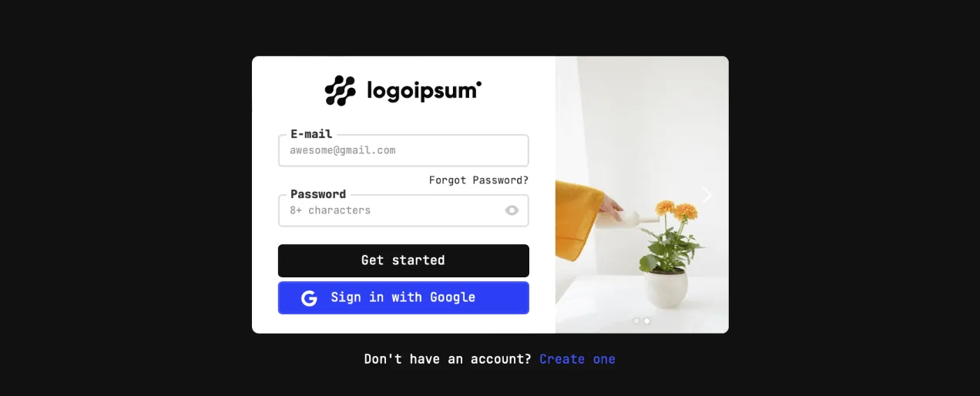Click the E-mail field label
The image size is (980, 396).
coord(311,134)
